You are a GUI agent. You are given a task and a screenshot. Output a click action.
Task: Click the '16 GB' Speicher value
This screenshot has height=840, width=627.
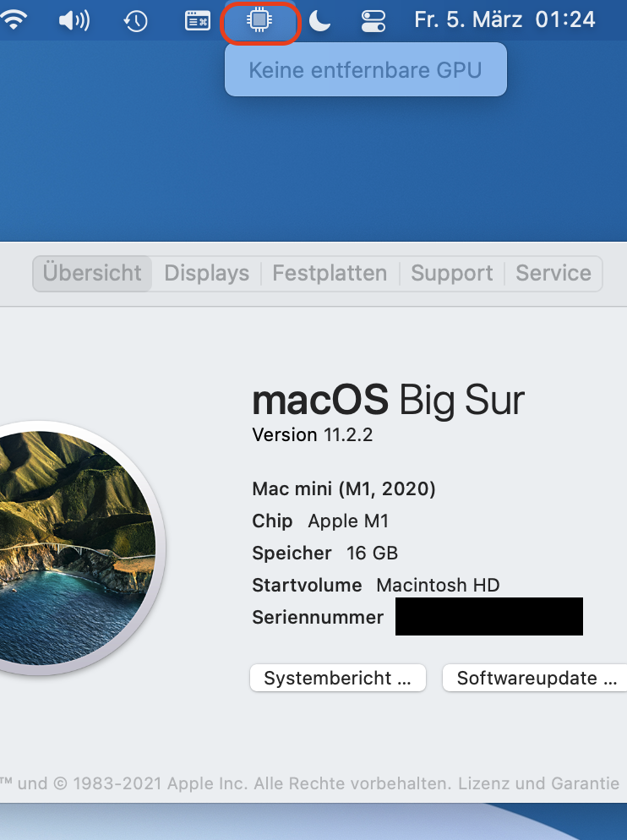click(x=372, y=553)
